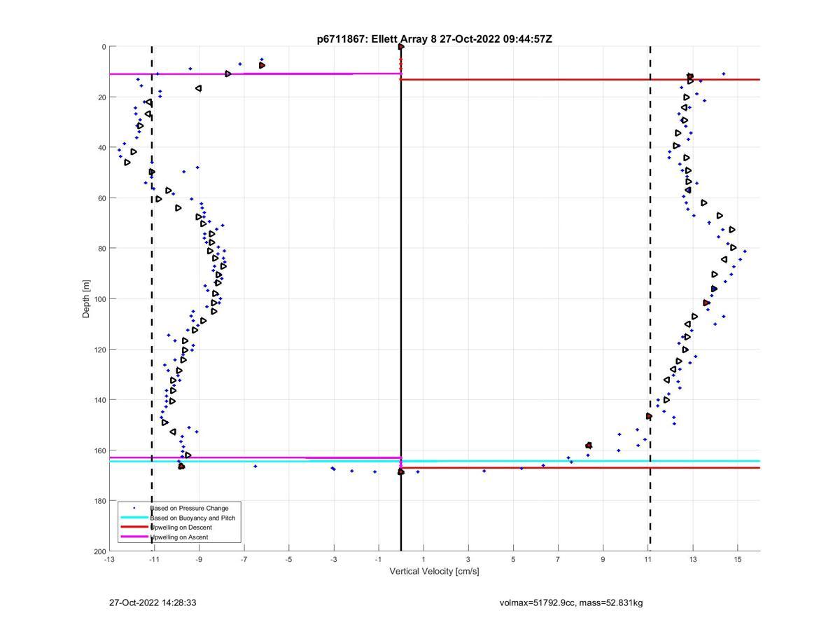Click x-axis tick label -3
Screen dimensions: 840x620
pos(333,559)
